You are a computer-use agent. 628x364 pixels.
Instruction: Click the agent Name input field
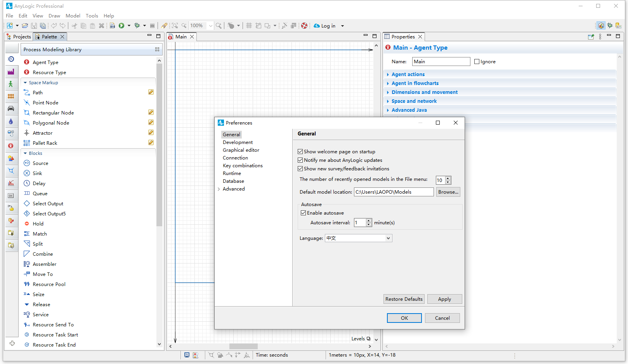click(x=441, y=62)
